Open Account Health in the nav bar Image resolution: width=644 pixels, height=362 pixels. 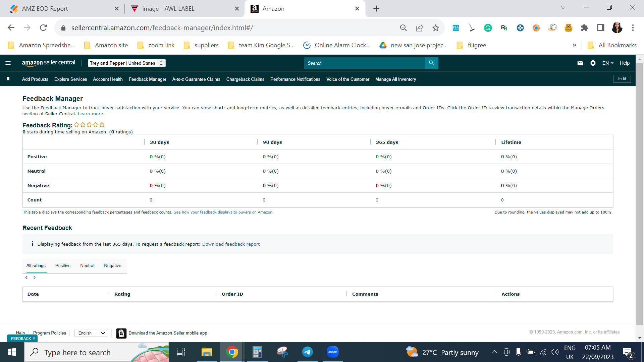pos(108,79)
